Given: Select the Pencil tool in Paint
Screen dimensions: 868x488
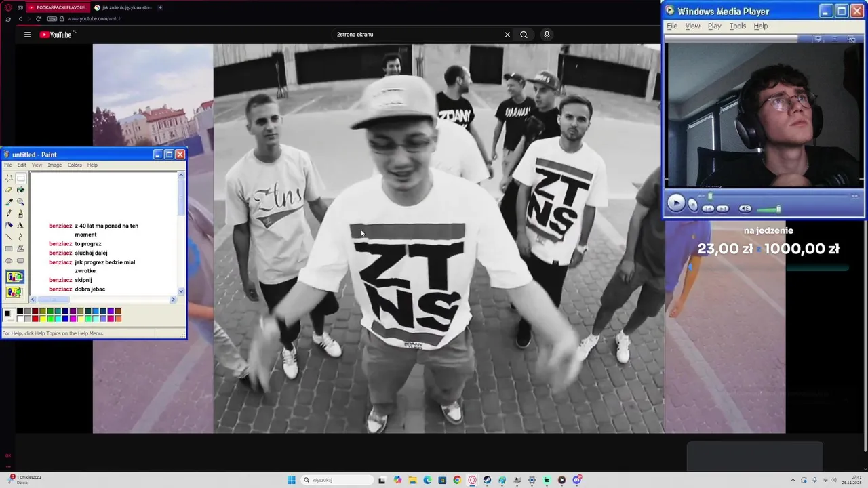Looking at the screenshot, I should 9,213.
